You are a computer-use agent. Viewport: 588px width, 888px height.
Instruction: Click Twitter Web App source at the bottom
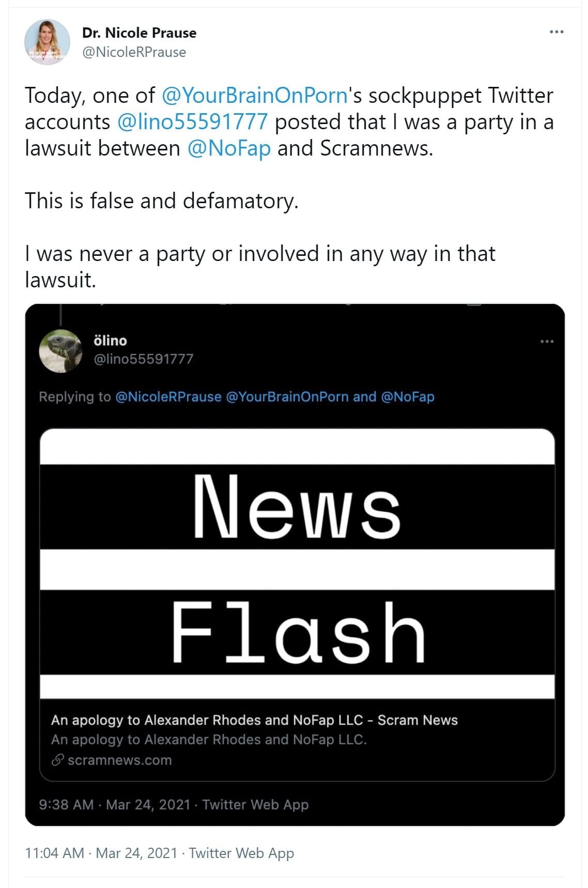pos(241,853)
